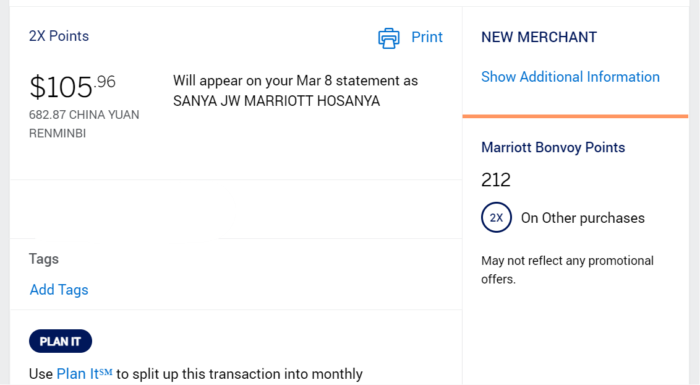The image size is (700, 385).
Task: Click the $105.96 transaction amount
Action: pyautogui.click(x=72, y=86)
